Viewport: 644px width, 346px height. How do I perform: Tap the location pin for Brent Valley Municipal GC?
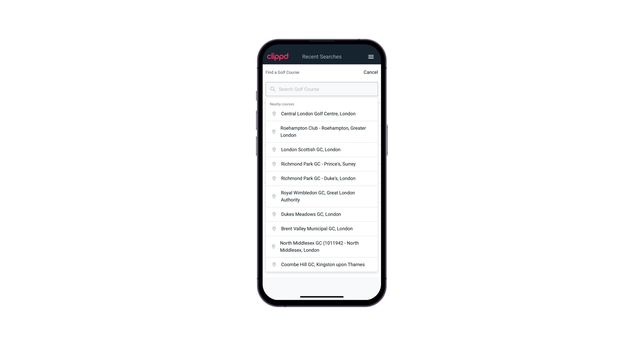pyautogui.click(x=273, y=228)
